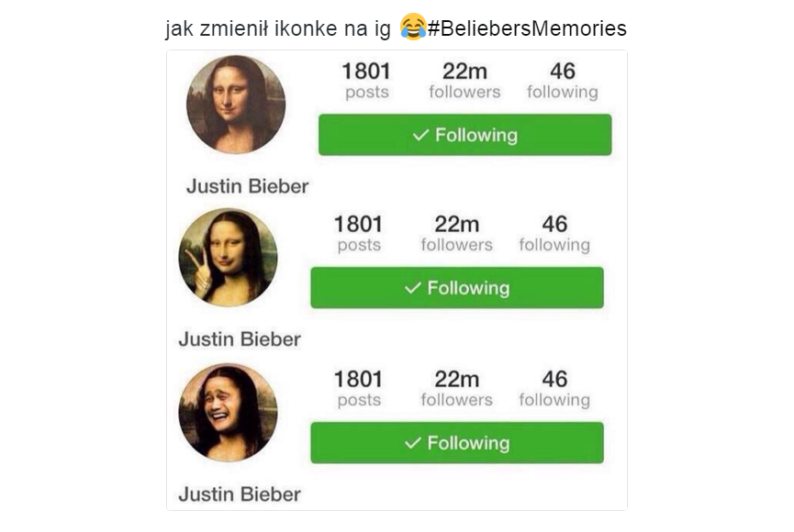Image resolution: width=794 pixels, height=532 pixels.
Task: Open 46 following list in bottom profile
Action: (x=554, y=388)
